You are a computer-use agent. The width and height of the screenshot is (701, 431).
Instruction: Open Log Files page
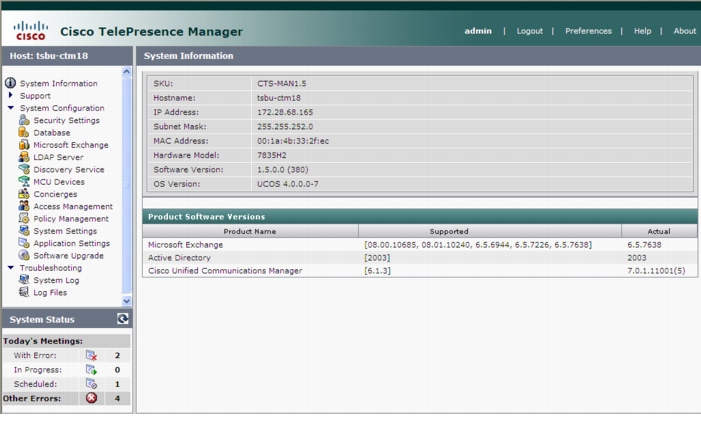click(50, 292)
